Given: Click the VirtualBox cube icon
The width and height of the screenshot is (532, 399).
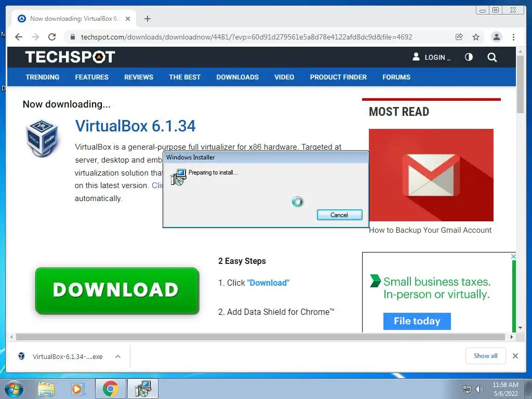Looking at the screenshot, I should (42, 138).
